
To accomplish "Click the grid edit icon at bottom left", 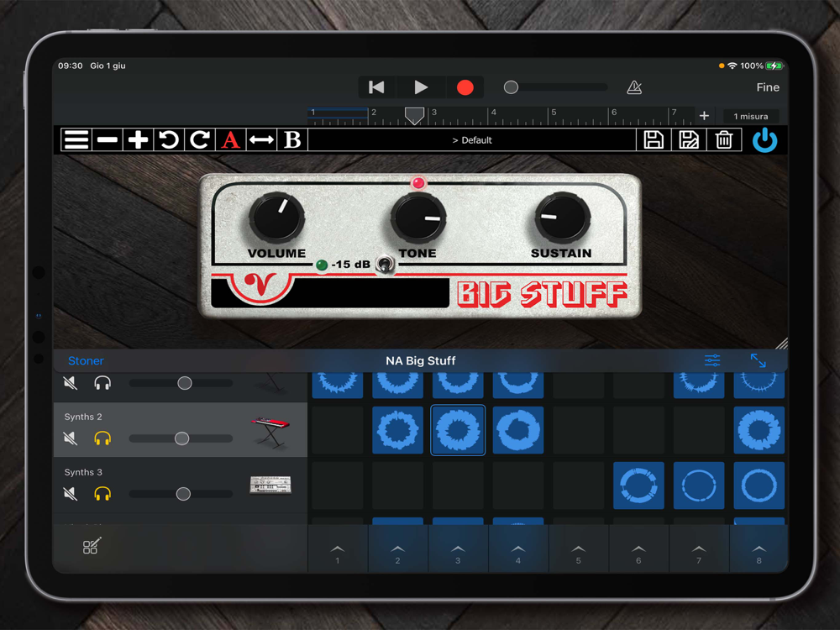I will [x=91, y=545].
